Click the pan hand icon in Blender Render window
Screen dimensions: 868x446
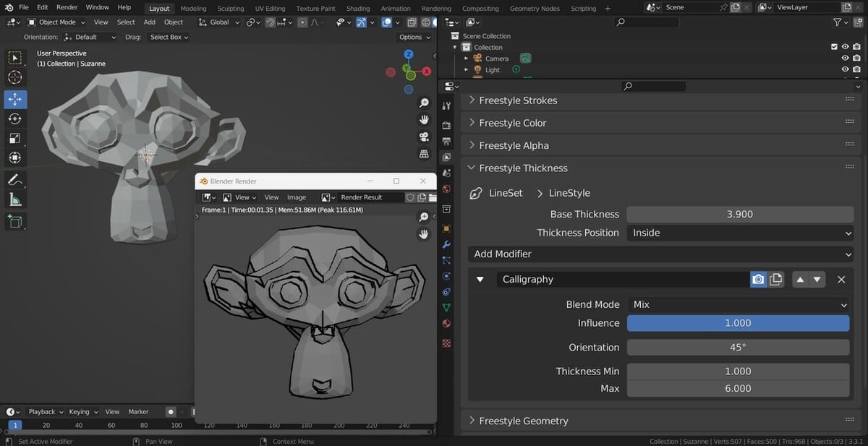coord(424,234)
